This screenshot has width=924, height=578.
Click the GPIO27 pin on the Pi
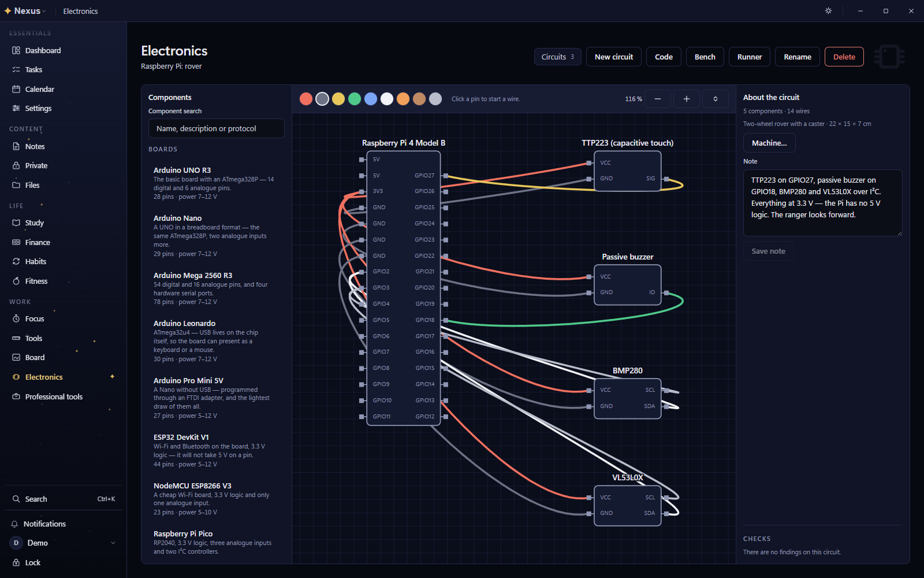(x=445, y=175)
